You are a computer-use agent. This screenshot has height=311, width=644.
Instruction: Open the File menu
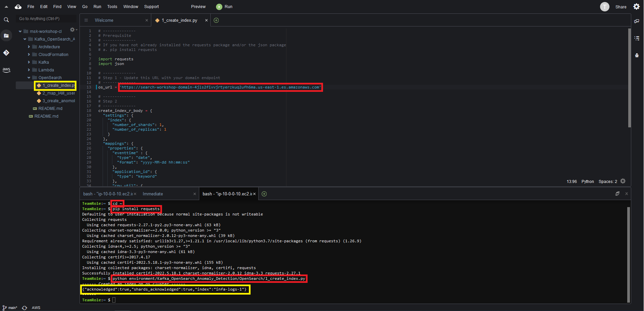[31, 7]
